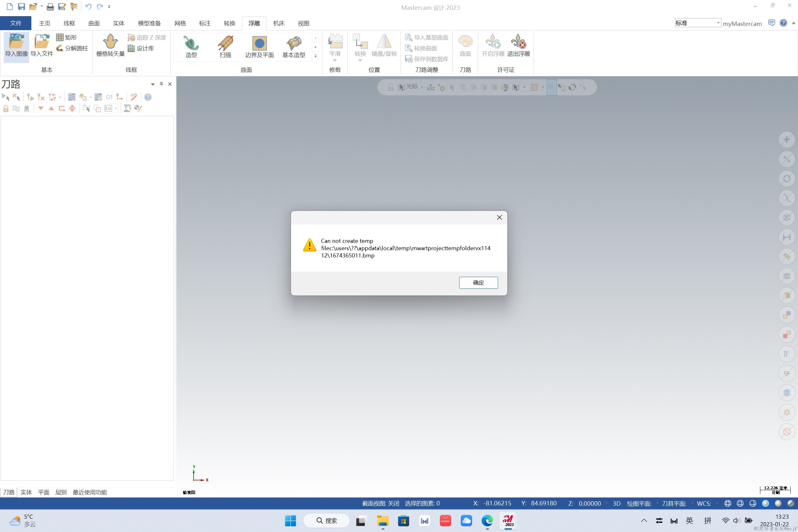Select the 矩形 rectangle tool
Viewport: 798px width, 532px height.
click(66, 37)
